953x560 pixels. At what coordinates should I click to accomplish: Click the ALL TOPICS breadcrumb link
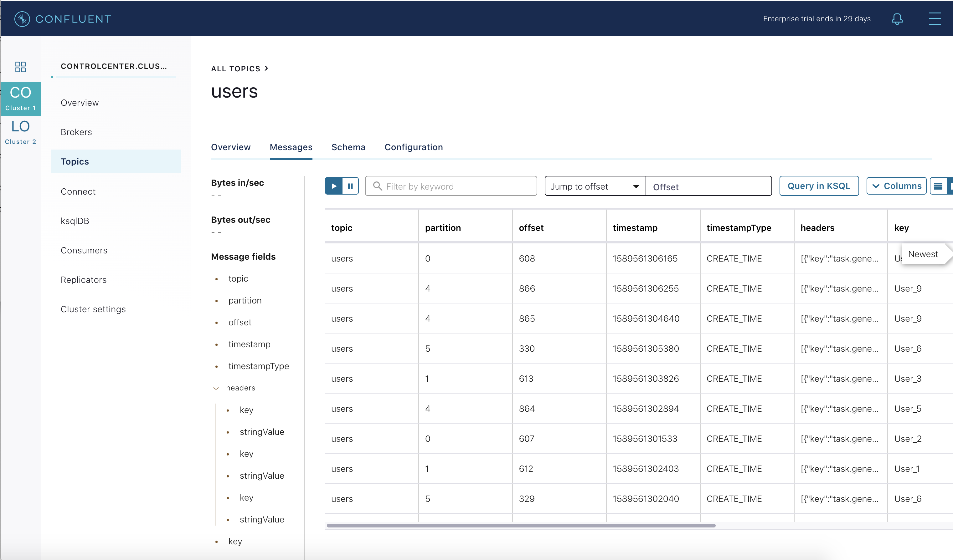(236, 69)
